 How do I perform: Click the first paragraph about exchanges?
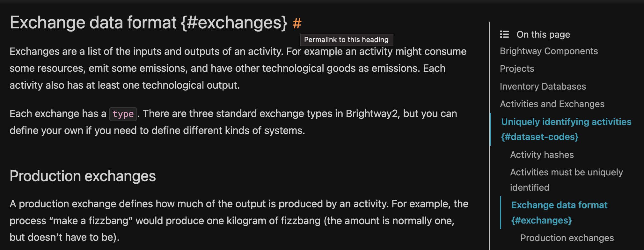pos(238,68)
